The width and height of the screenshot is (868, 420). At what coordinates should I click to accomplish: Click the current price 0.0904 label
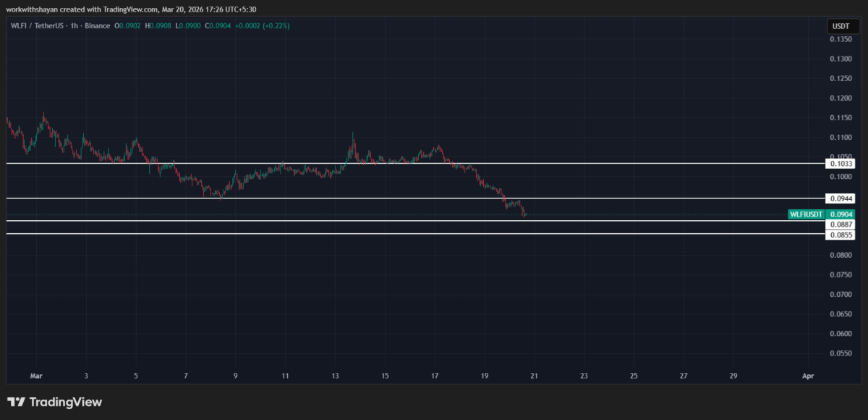(x=842, y=214)
